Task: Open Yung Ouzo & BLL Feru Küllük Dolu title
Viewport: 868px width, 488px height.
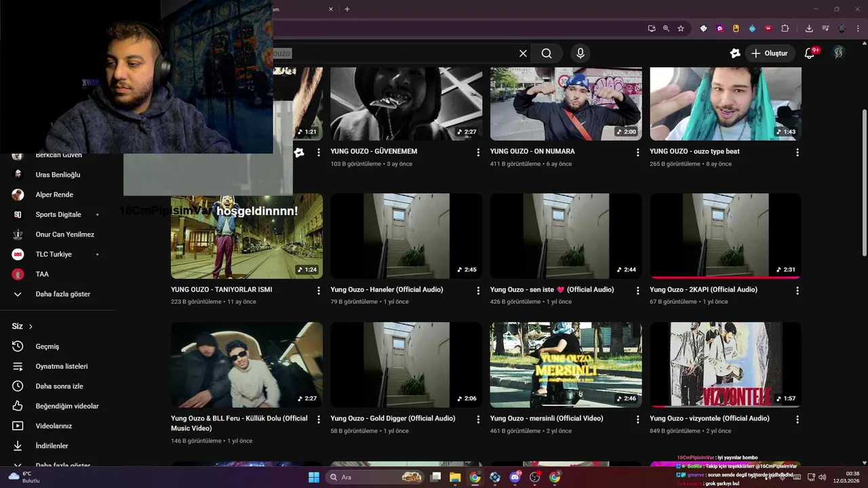Action: (239, 424)
